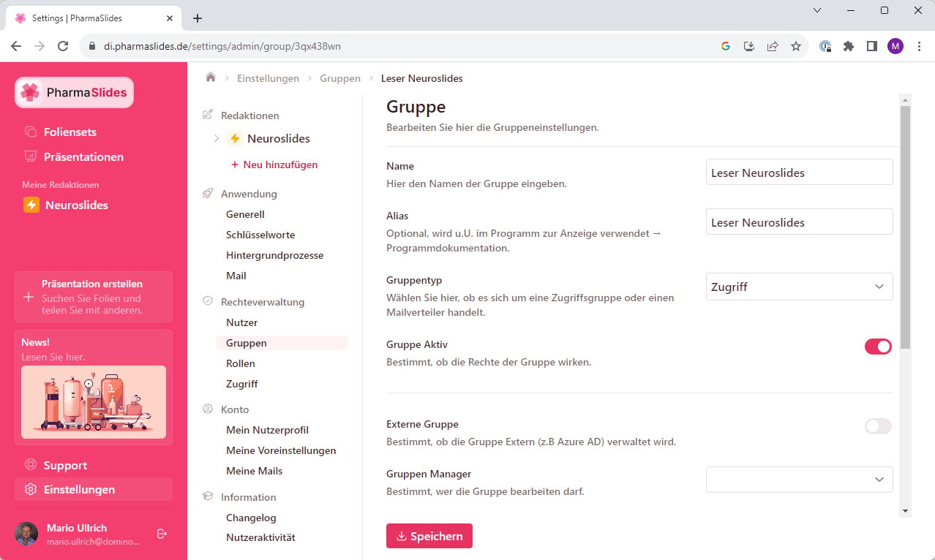Open the Gruppentyp dropdown
The height and width of the screenshot is (560, 935).
point(799,287)
